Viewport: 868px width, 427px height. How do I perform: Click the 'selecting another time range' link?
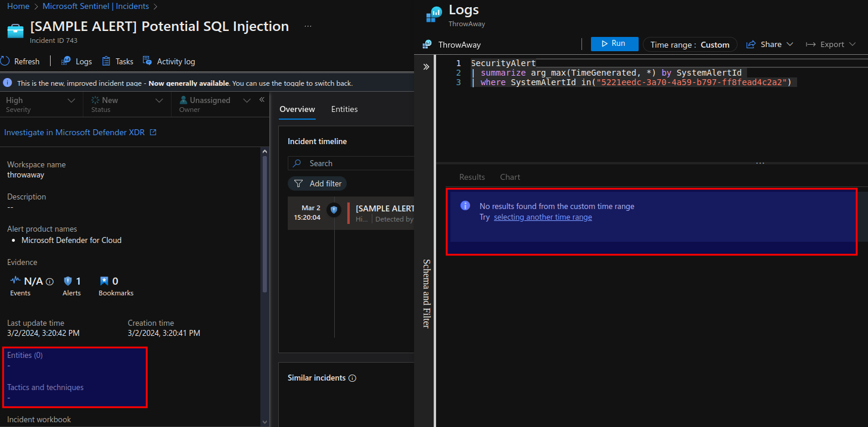click(543, 217)
